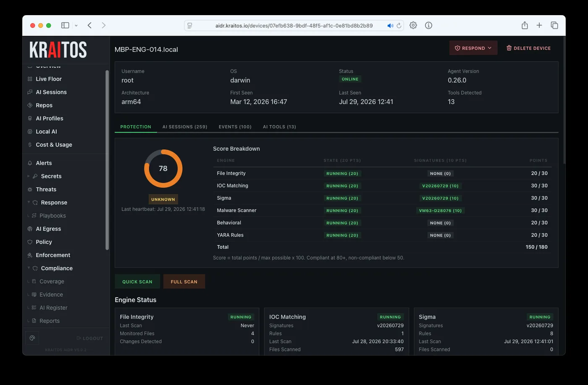Viewport: 588px width, 385px height.
Task: Click Malware Scanner signature VM63-D28076 (10)
Action: click(440, 211)
